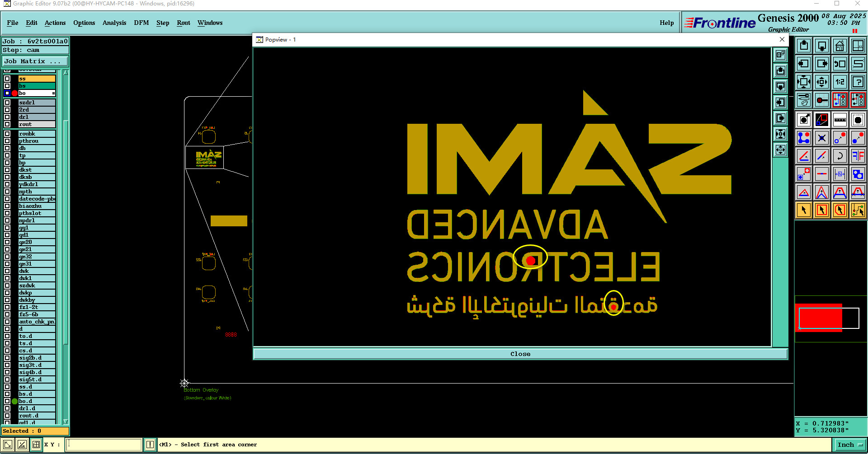Click the snap grid target icon
Image resolution: width=868 pixels, height=454 pixels.
(x=822, y=100)
